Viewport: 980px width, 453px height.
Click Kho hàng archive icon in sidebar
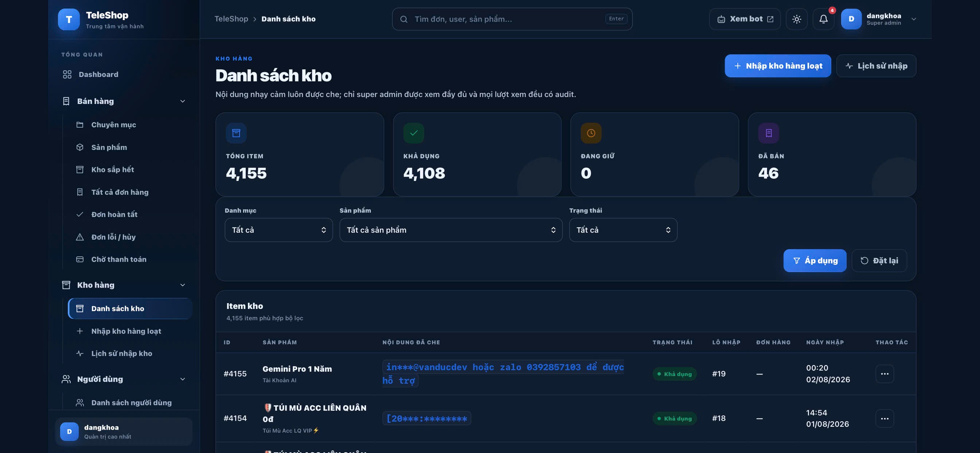[66, 285]
